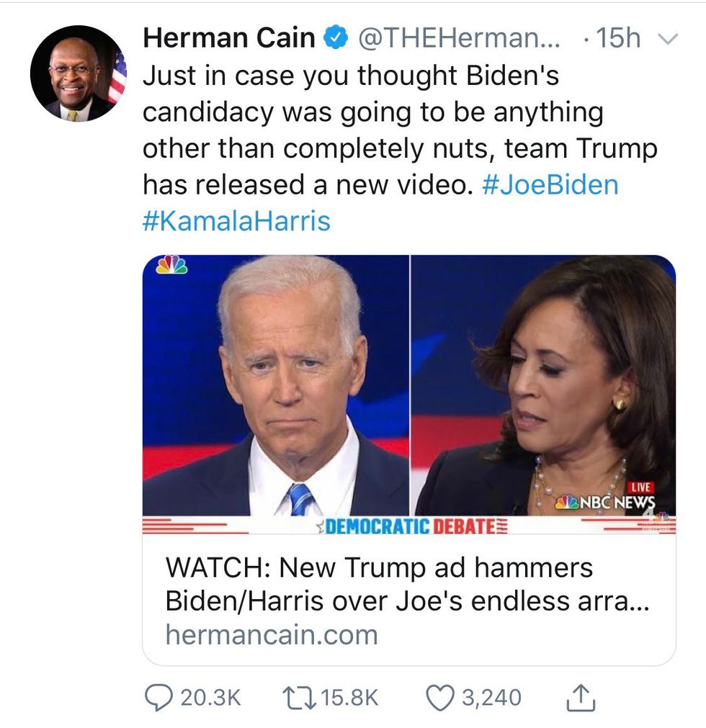Open the hermancain.com domain link
The image size is (706, 728).
[271, 635]
